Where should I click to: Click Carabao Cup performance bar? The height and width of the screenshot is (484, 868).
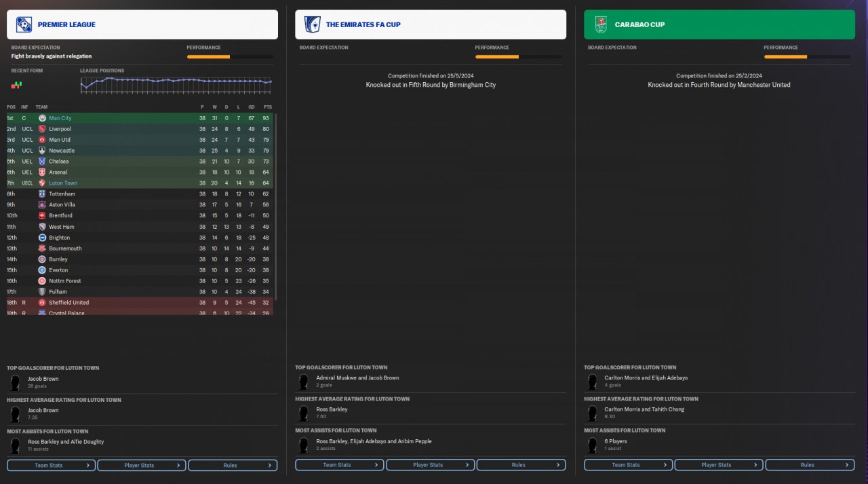pos(807,57)
